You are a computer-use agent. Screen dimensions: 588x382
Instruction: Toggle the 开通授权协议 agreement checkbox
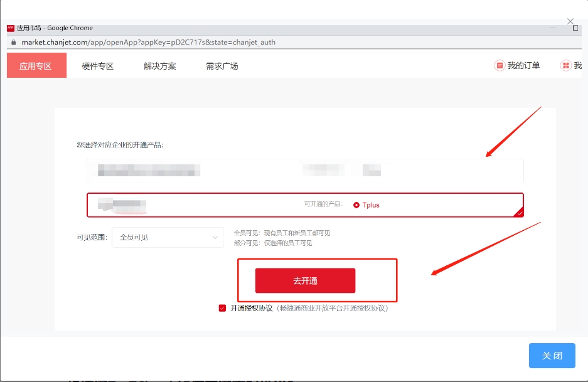click(222, 308)
